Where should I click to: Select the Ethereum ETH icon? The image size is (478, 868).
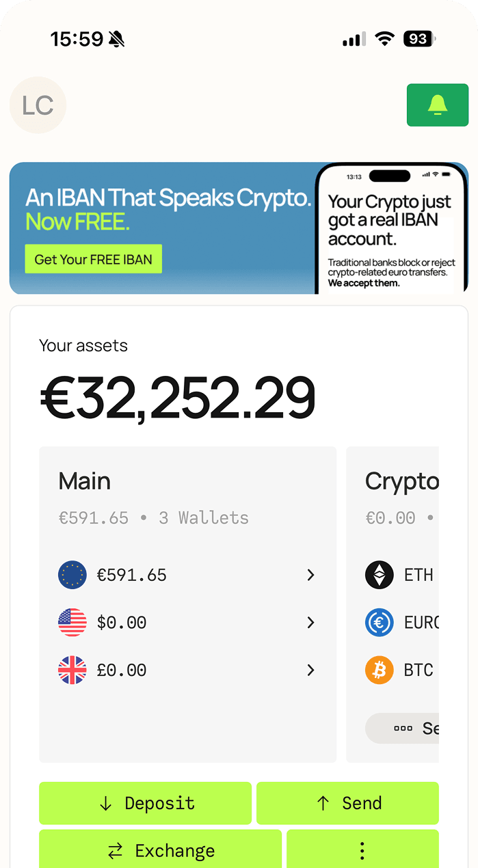pyautogui.click(x=379, y=575)
